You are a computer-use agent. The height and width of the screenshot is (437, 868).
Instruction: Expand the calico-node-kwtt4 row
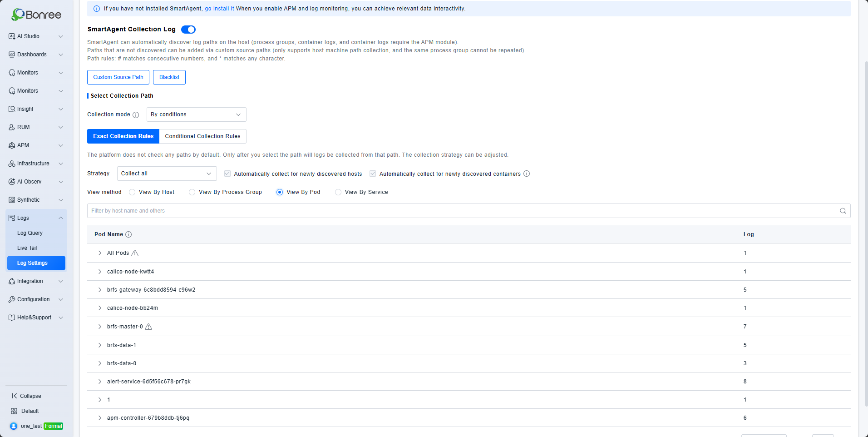tap(100, 272)
